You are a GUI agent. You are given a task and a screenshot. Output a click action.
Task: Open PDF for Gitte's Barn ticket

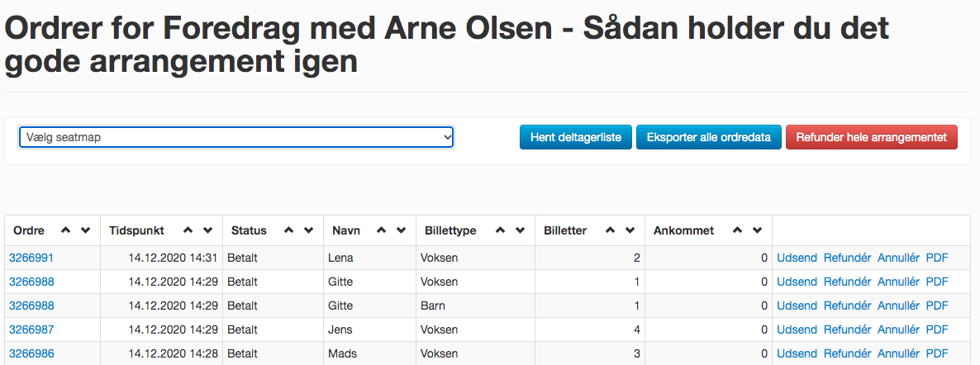[x=937, y=306]
